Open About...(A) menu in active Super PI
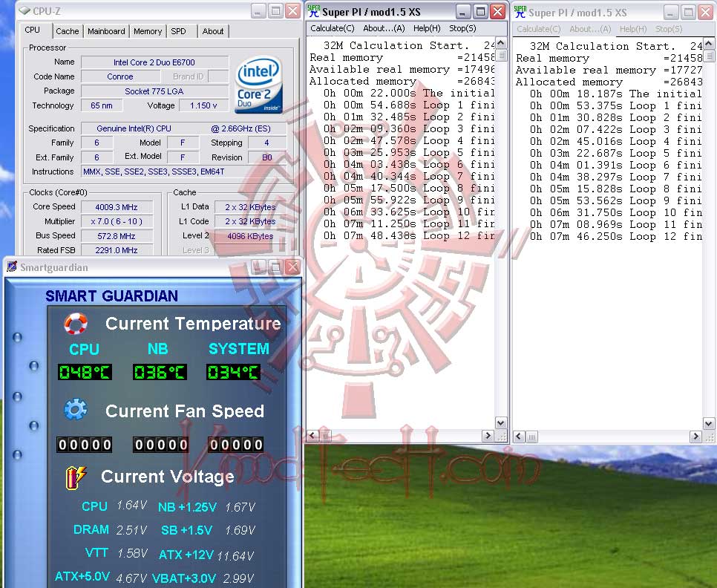 384,28
